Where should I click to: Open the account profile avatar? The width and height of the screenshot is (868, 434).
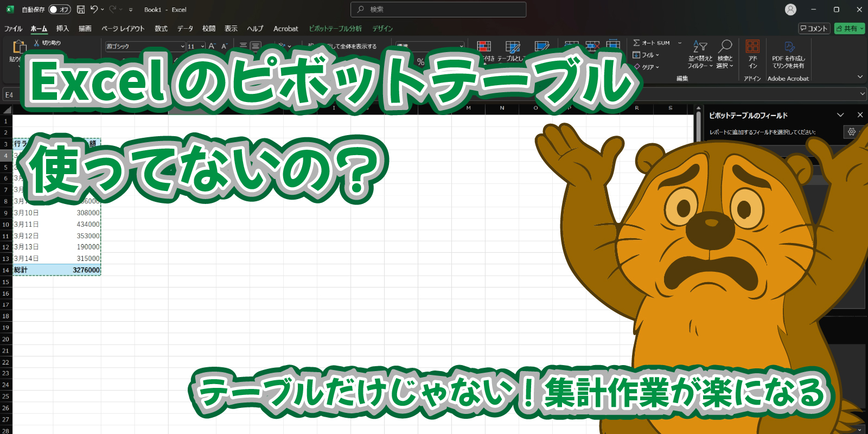pyautogui.click(x=791, y=9)
